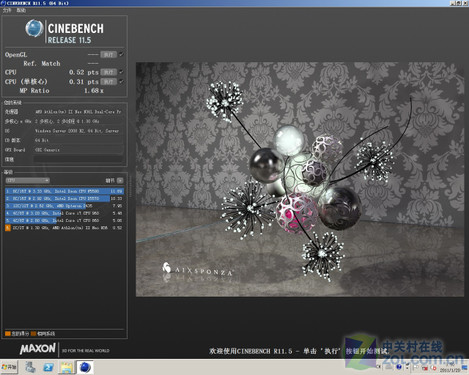Run the CPU single-core benchmark
The width and height of the screenshot is (469, 375).
108,82
